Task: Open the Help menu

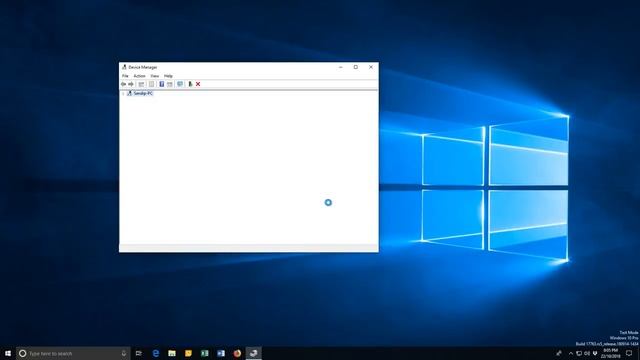Action: point(168,76)
